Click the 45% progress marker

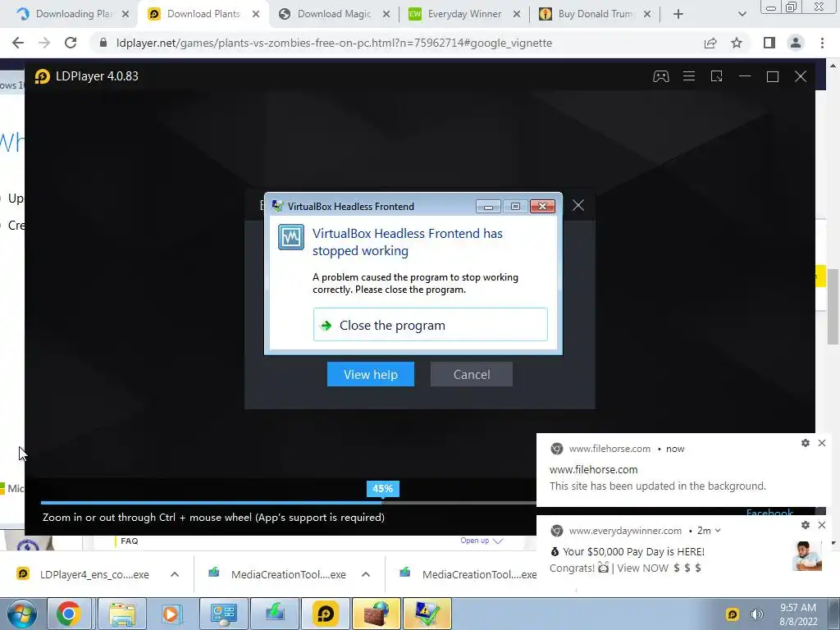(x=382, y=489)
